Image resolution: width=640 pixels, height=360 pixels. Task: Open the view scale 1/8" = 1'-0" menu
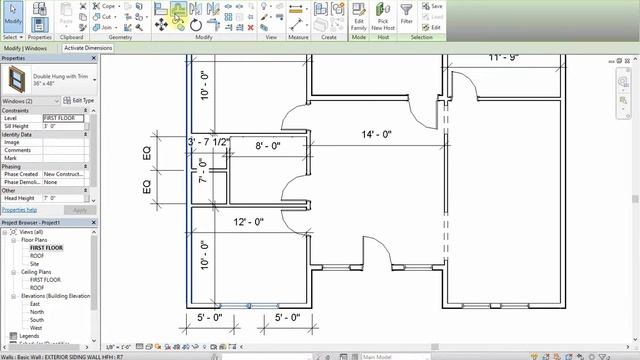118,347
